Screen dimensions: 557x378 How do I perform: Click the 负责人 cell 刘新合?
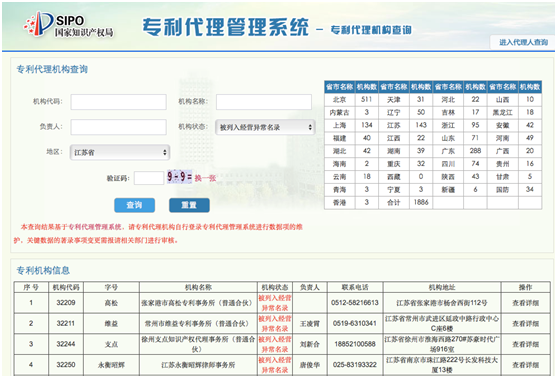click(x=309, y=344)
